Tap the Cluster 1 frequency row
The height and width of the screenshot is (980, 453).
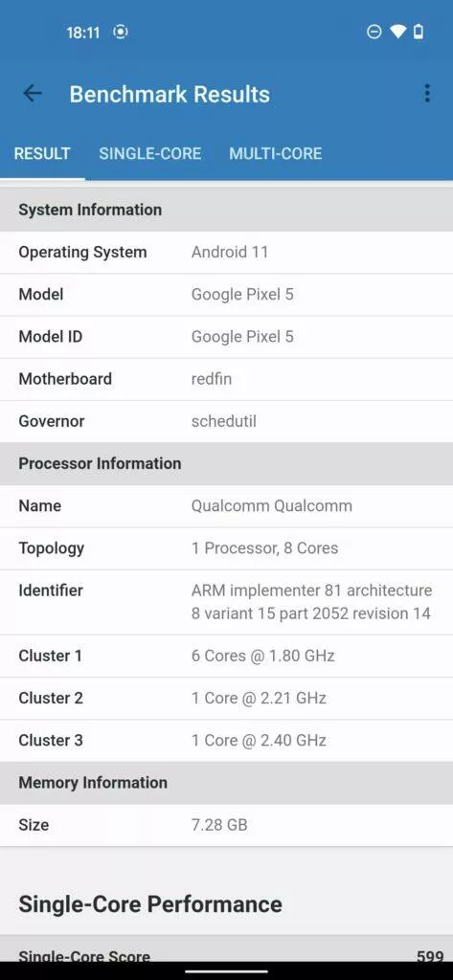pos(226,657)
